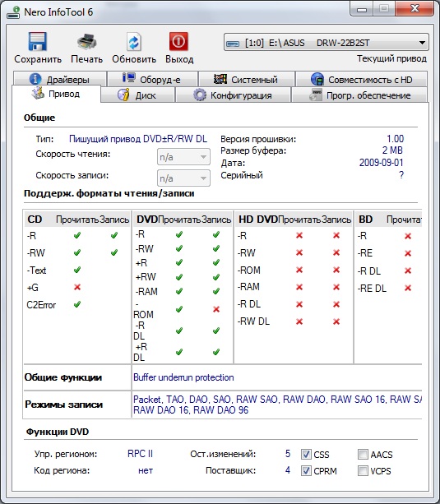Image resolution: width=440 pixels, height=504 pixels.
Task: Click the monitor icon on Оборуд-е tab
Action: point(128,78)
